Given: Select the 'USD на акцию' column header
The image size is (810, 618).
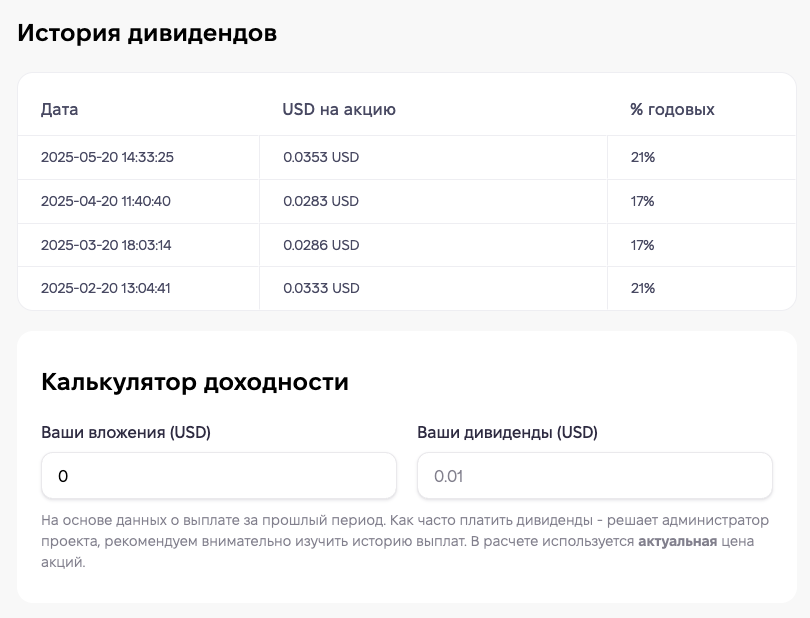Looking at the screenshot, I should pyautogui.click(x=339, y=109).
